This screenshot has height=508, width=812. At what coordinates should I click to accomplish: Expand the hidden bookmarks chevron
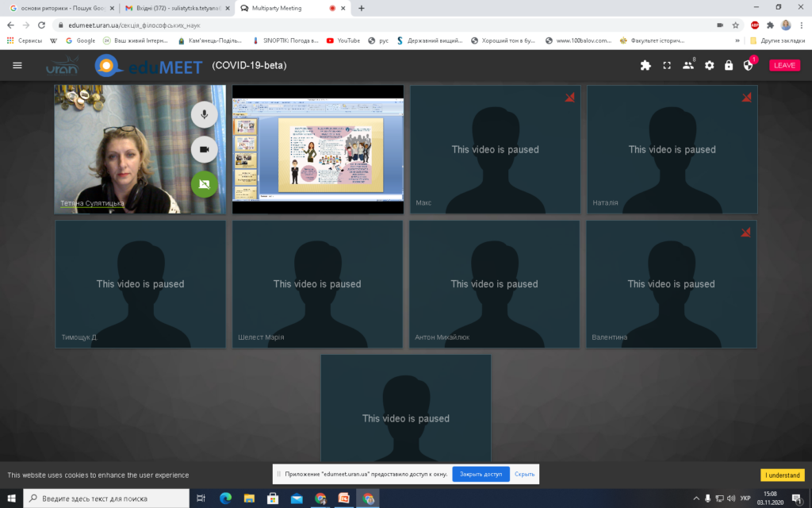click(737, 40)
